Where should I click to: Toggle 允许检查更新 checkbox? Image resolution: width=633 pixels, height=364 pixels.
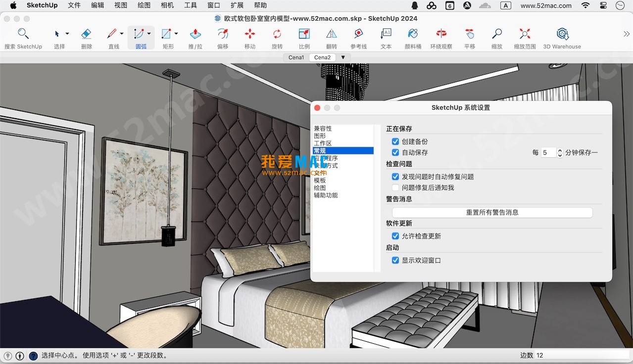(x=395, y=236)
